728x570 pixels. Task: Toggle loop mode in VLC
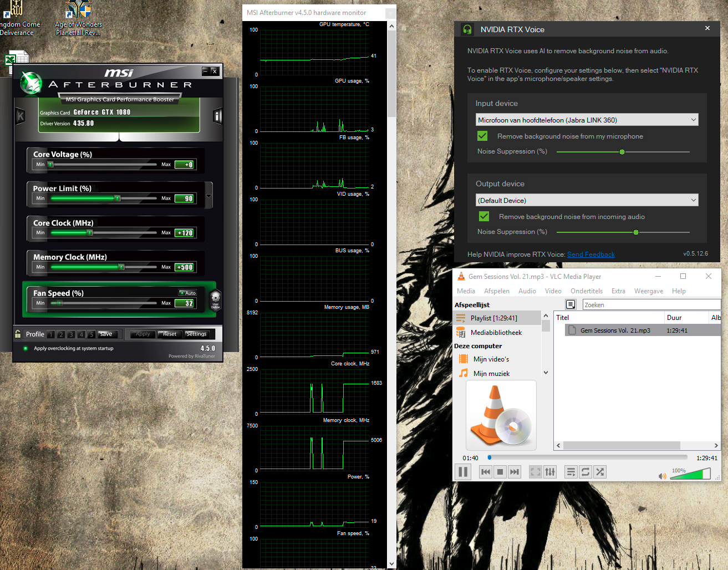[x=586, y=472]
